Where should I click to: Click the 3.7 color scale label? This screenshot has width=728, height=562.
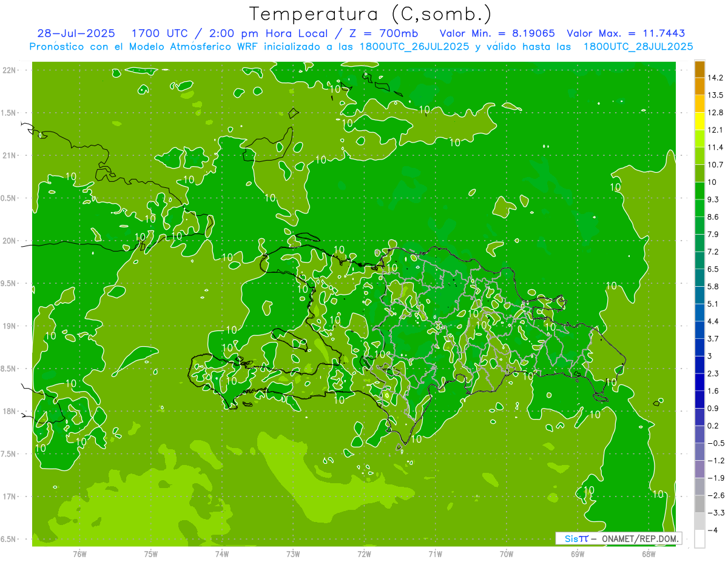tap(714, 338)
